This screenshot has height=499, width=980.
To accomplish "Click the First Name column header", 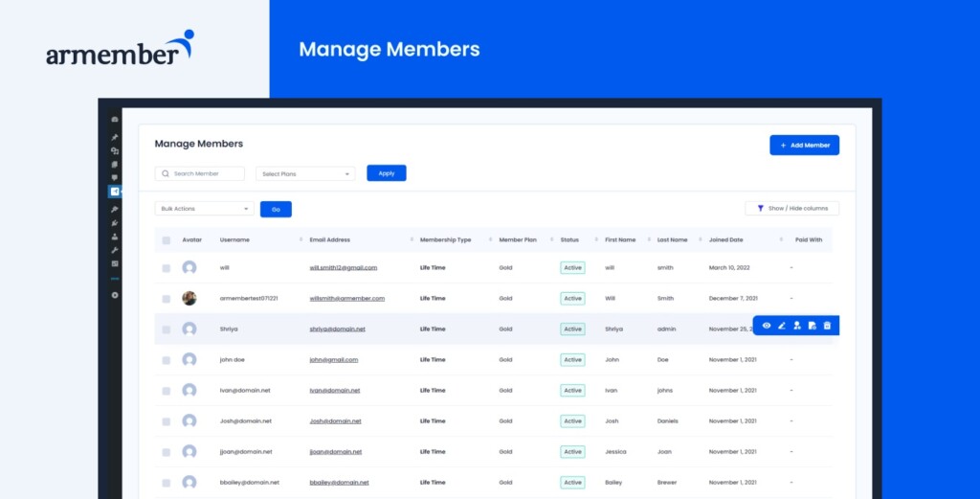I will [x=620, y=240].
